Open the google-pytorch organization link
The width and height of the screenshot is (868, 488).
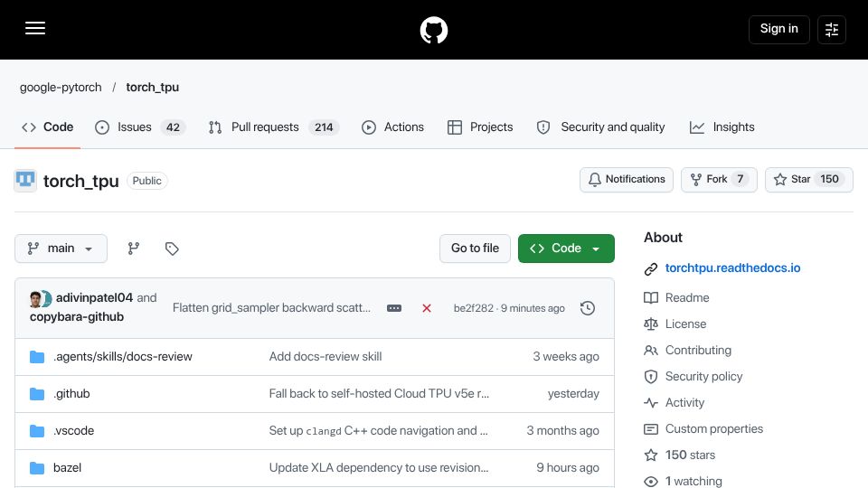click(61, 88)
